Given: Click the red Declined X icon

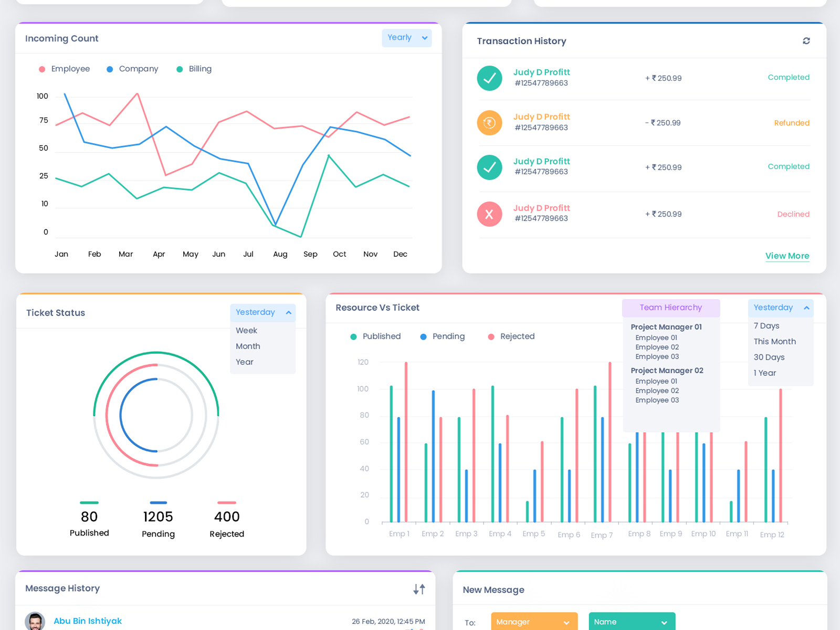Looking at the screenshot, I should point(489,214).
